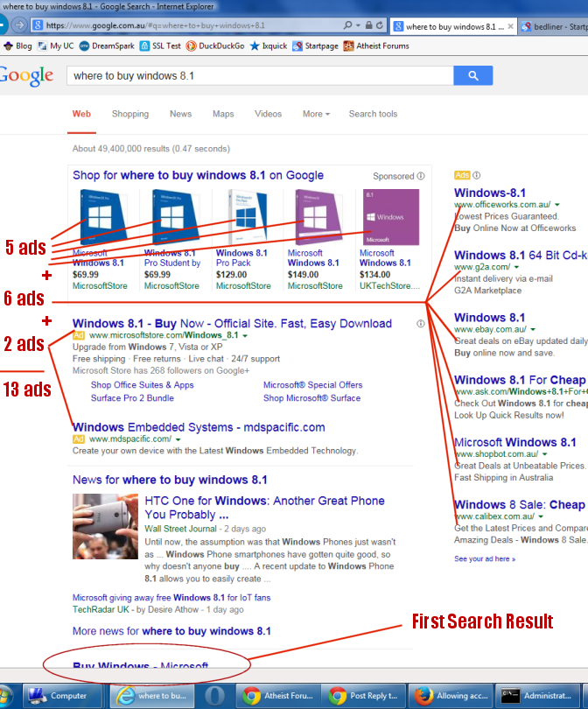588x709 pixels.
Task: Switch to the News search tab
Action: (181, 114)
